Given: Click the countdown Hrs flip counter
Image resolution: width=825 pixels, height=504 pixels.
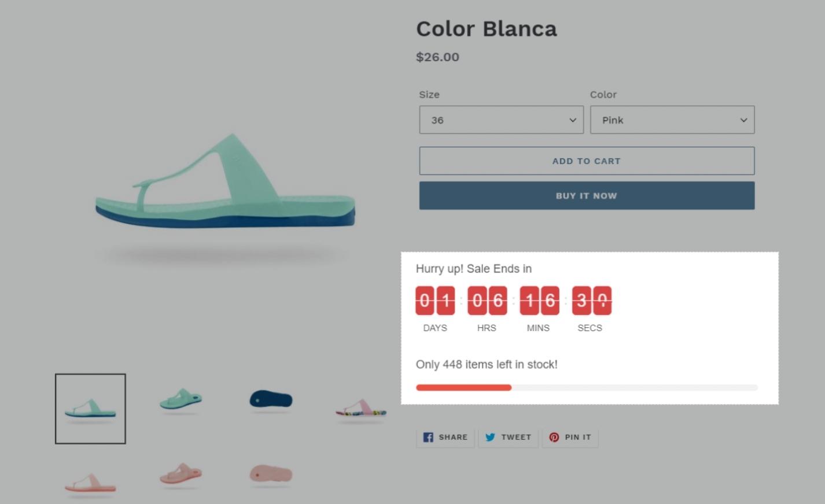Looking at the screenshot, I should coord(487,301).
